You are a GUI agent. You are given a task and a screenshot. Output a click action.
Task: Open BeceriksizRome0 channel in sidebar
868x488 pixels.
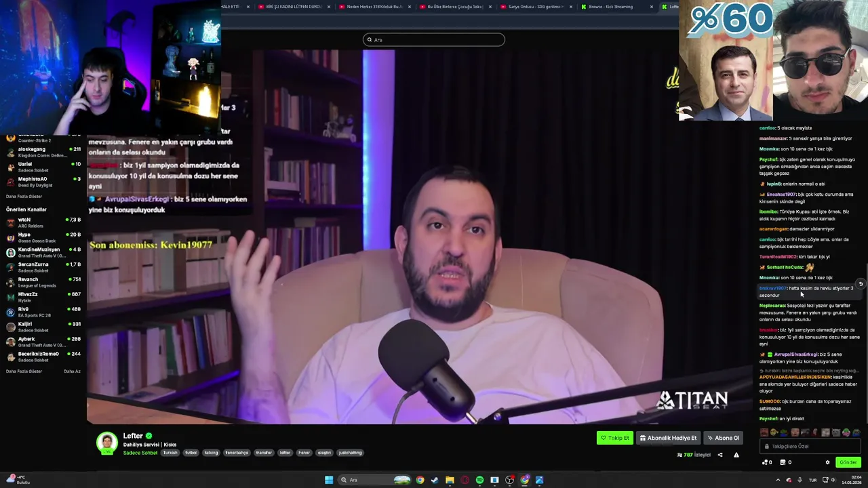click(43, 357)
